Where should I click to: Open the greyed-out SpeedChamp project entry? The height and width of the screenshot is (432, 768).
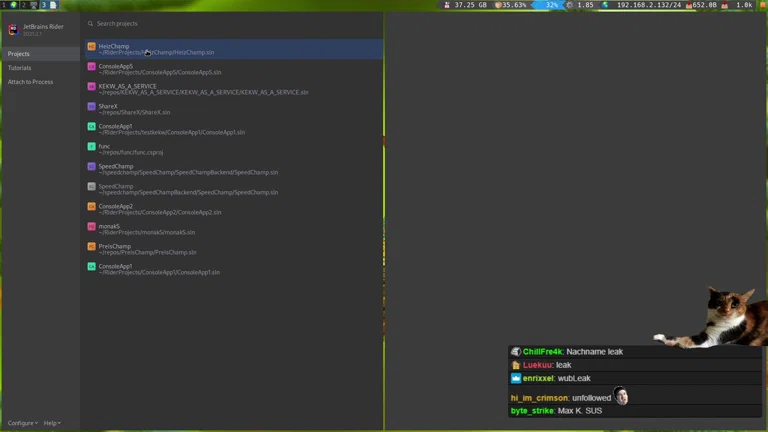[234, 189]
